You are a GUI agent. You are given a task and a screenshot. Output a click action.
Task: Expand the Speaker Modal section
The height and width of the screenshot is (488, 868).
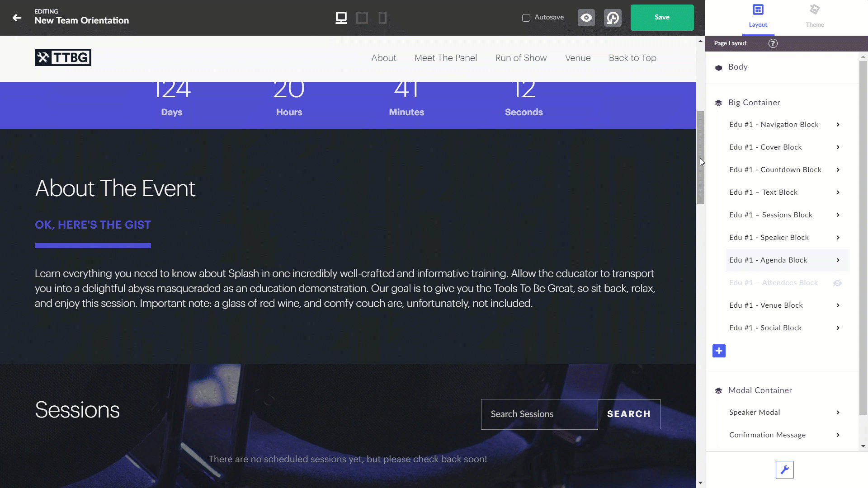[x=838, y=413]
